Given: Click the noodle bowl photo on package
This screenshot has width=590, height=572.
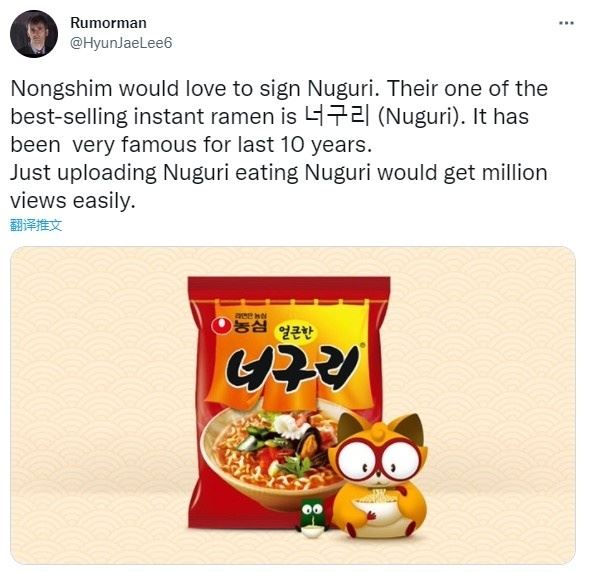Looking at the screenshot, I should (269, 457).
